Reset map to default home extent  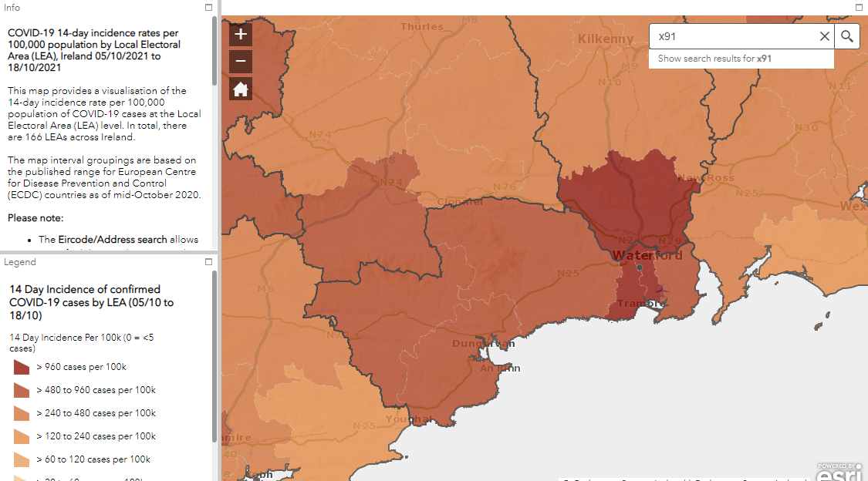[241, 89]
